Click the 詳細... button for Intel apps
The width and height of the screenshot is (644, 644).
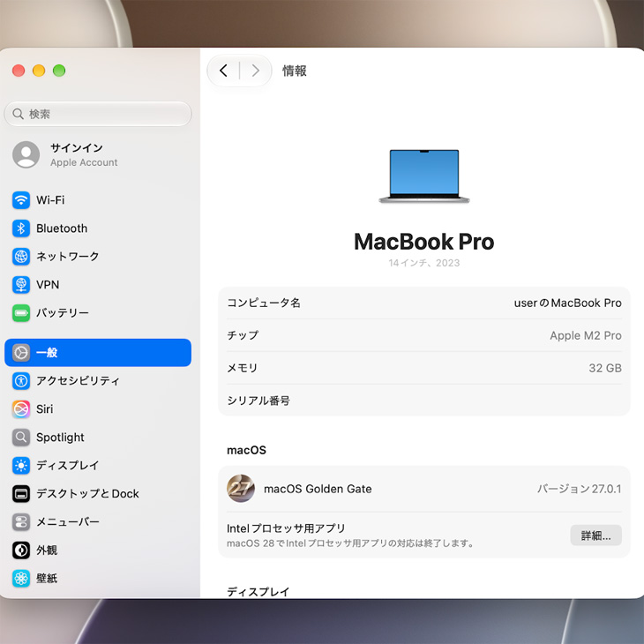[x=595, y=535]
